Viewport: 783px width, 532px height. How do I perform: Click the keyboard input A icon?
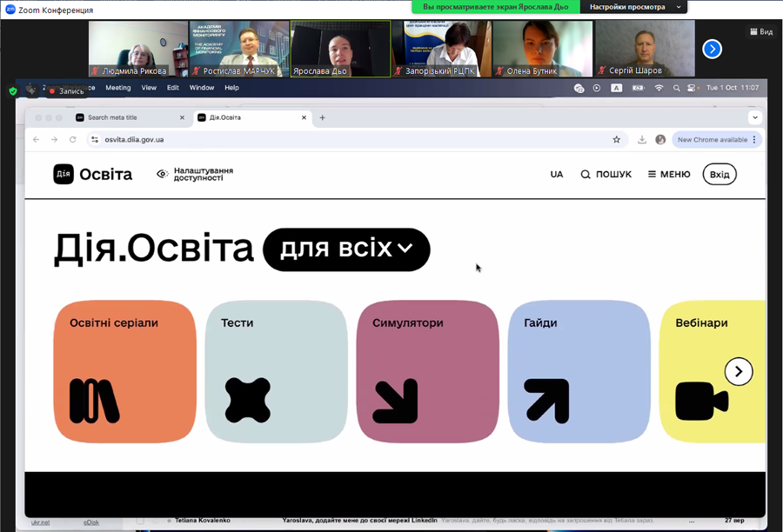coord(617,88)
